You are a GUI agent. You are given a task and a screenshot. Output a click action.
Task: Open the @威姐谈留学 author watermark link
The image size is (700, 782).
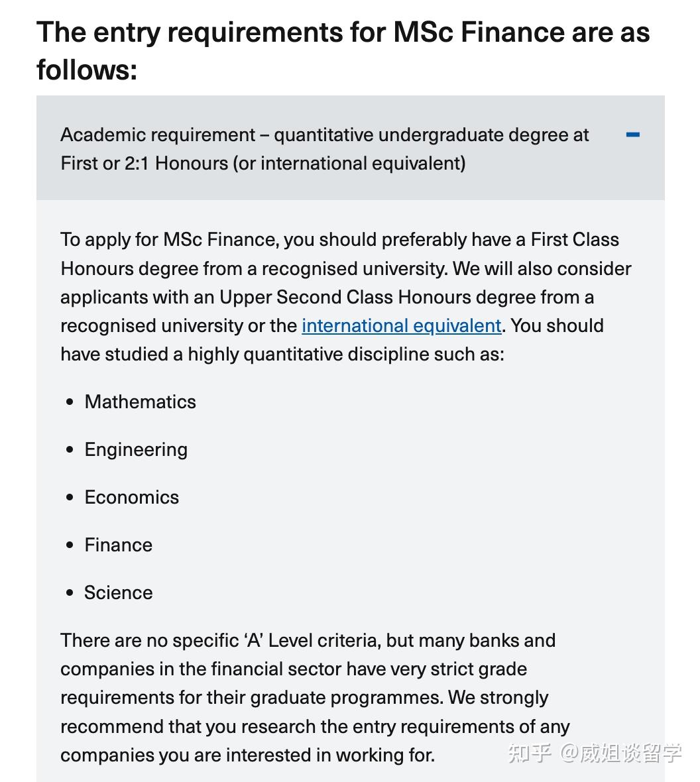coord(621,754)
